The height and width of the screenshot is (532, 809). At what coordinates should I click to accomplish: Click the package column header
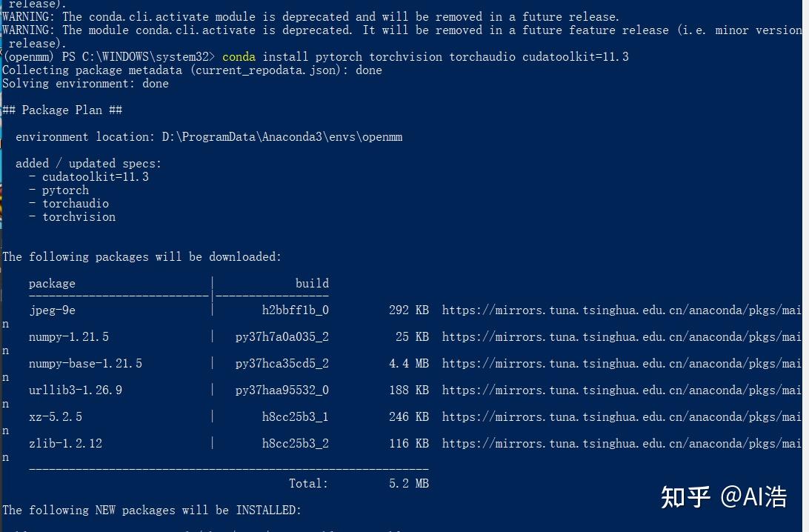click(x=52, y=284)
